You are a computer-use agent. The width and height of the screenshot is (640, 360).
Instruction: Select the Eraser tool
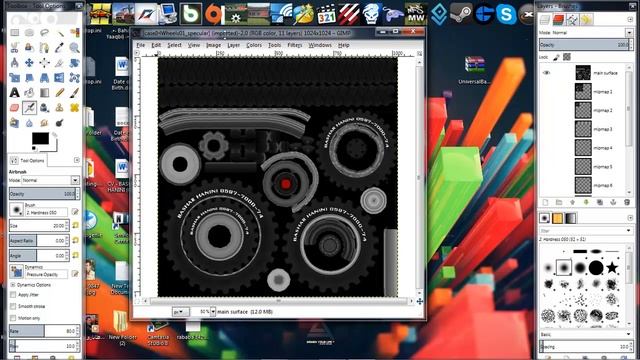[15, 108]
